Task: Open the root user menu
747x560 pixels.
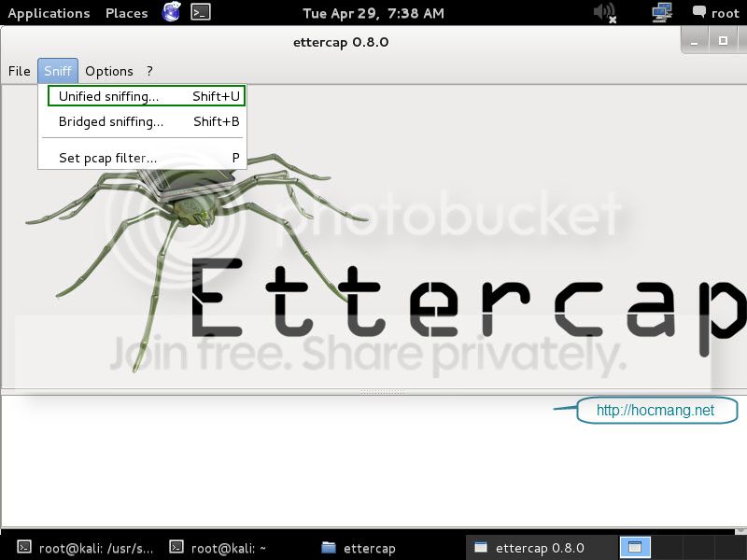Action: 716,13
